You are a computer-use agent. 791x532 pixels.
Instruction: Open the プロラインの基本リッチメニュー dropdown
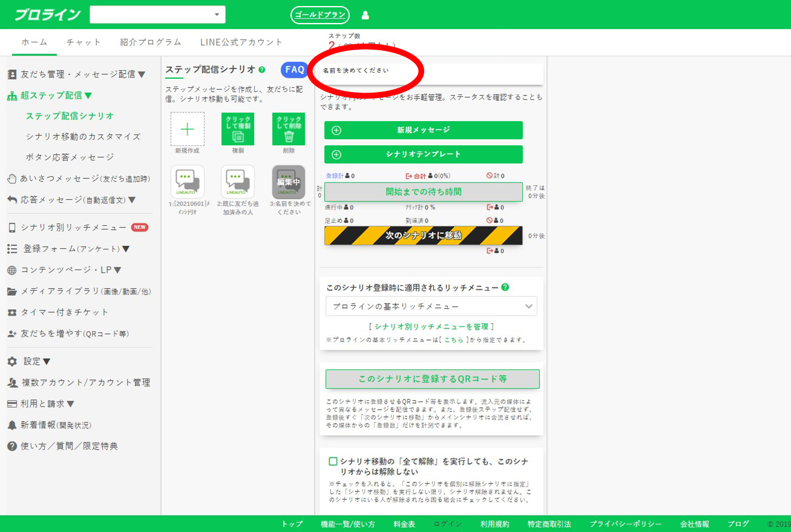[431, 306]
